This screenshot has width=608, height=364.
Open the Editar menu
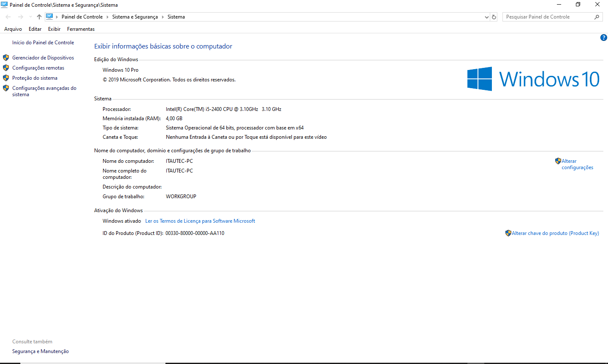tap(35, 29)
